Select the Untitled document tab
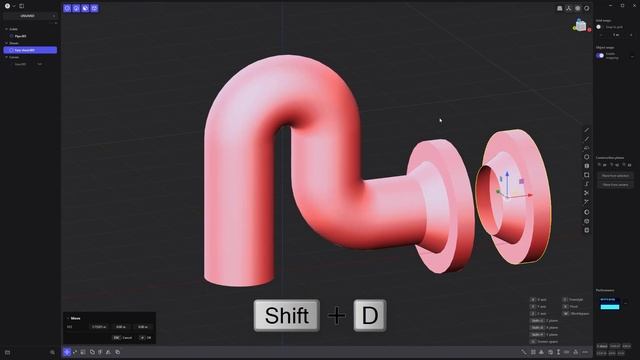640x360 pixels. (x=27, y=16)
